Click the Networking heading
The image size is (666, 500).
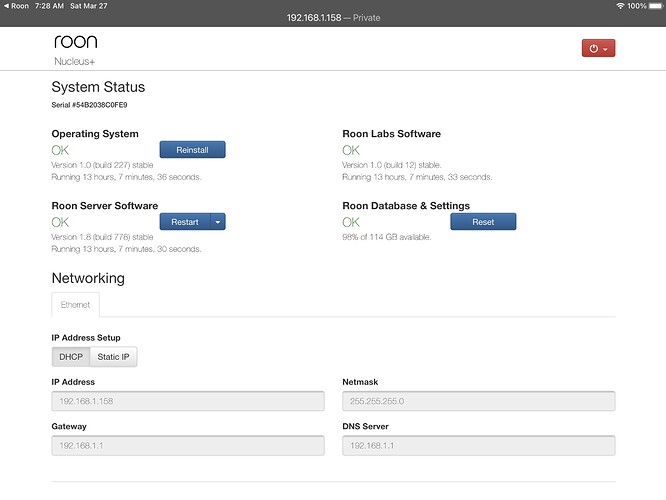click(x=88, y=278)
